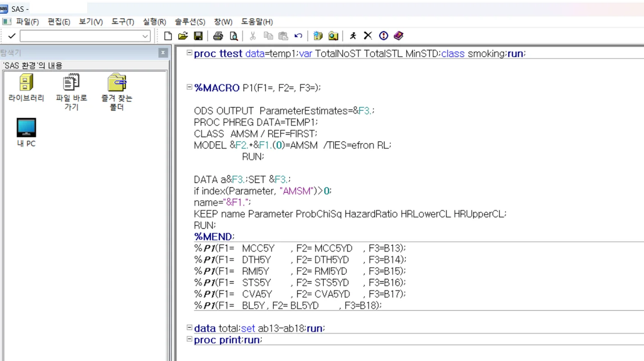Save the program with floppy disk icon
This screenshot has width=644, height=361.
point(198,36)
